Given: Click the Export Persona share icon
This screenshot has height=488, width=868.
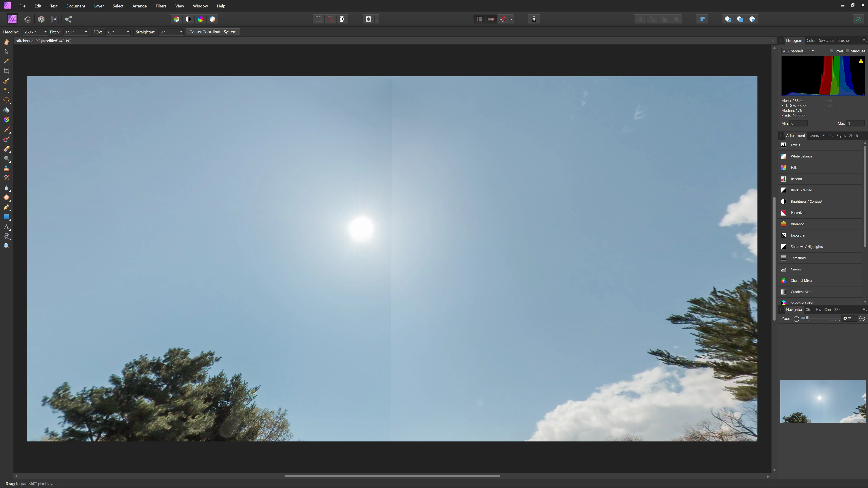Looking at the screenshot, I should point(68,19).
